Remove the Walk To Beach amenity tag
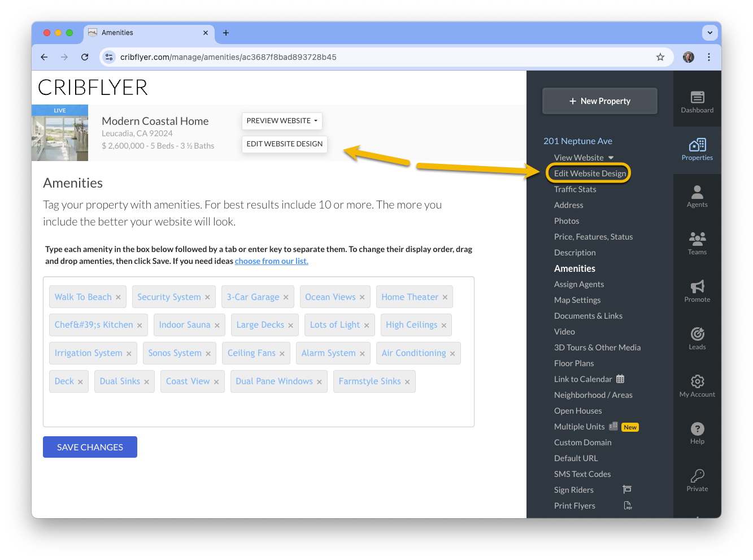 point(118,297)
